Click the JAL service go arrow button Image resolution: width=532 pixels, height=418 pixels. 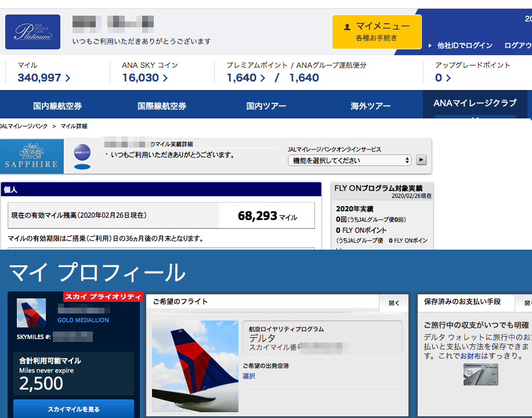421,160
